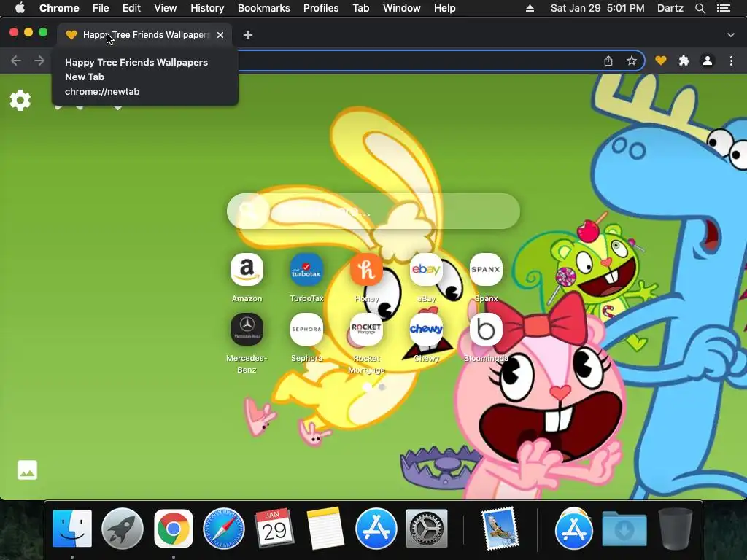The height and width of the screenshot is (560, 747).
Task: Open the Edit menu
Action: 131,8
